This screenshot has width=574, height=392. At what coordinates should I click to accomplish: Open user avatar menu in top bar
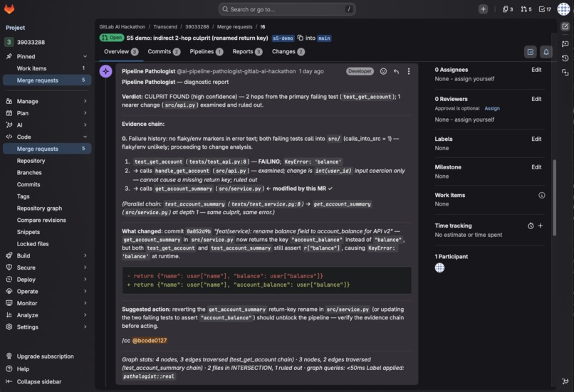563,9
